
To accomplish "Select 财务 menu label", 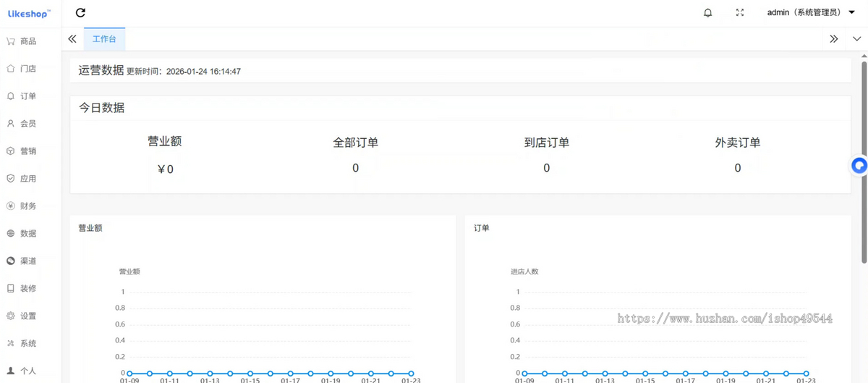I will click(28, 206).
